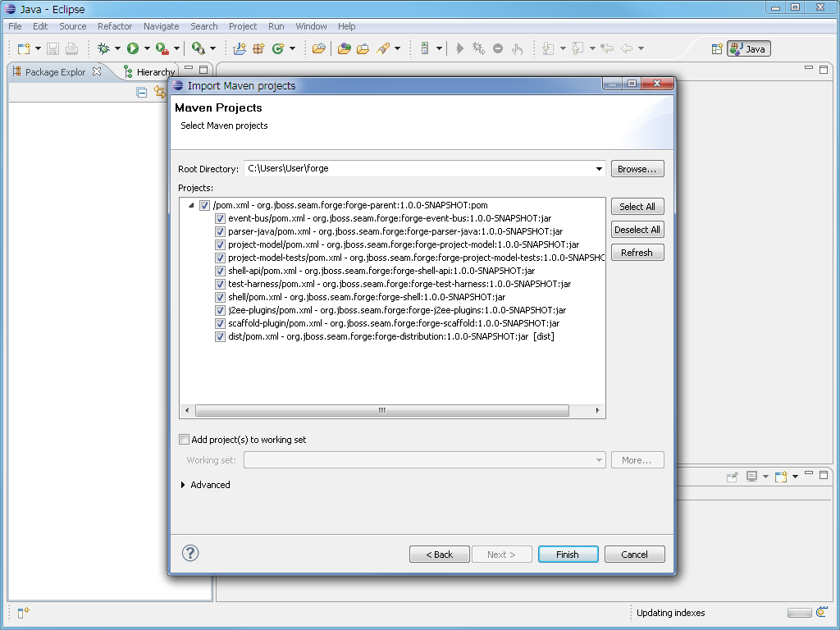This screenshot has width=840, height=630.
Task: Uncheck the test-harness/pom.xml checkbox
Action: click(220, 284)
